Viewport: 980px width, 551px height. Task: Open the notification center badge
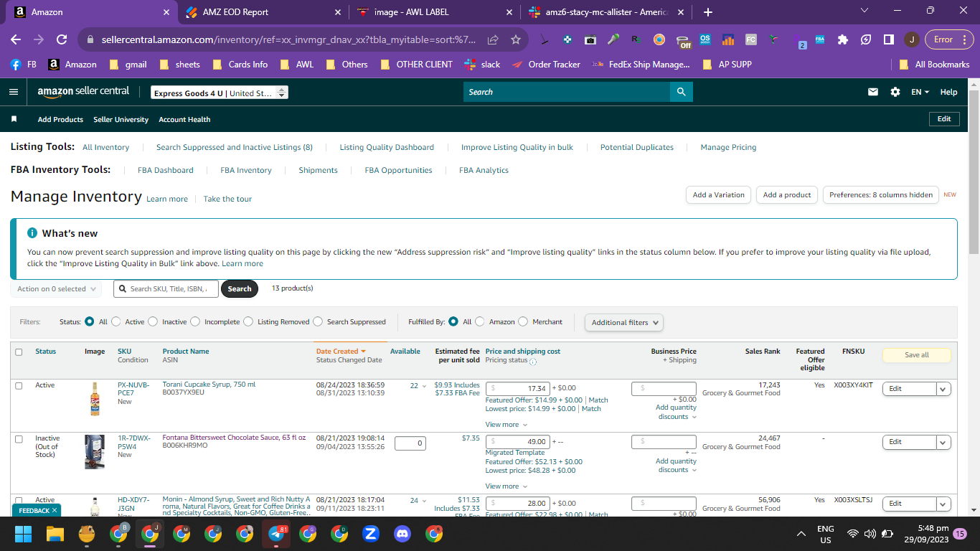[960, 534]
